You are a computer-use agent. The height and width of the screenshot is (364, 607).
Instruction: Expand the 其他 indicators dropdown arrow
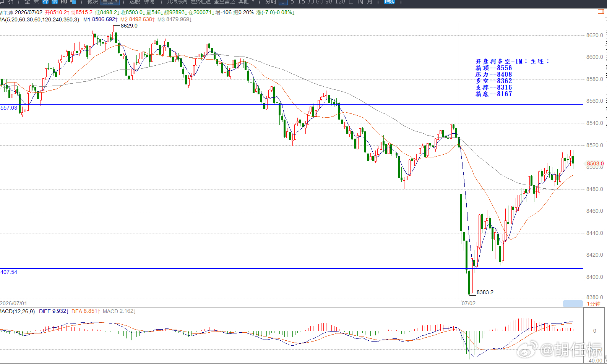[x=253, y=2]
